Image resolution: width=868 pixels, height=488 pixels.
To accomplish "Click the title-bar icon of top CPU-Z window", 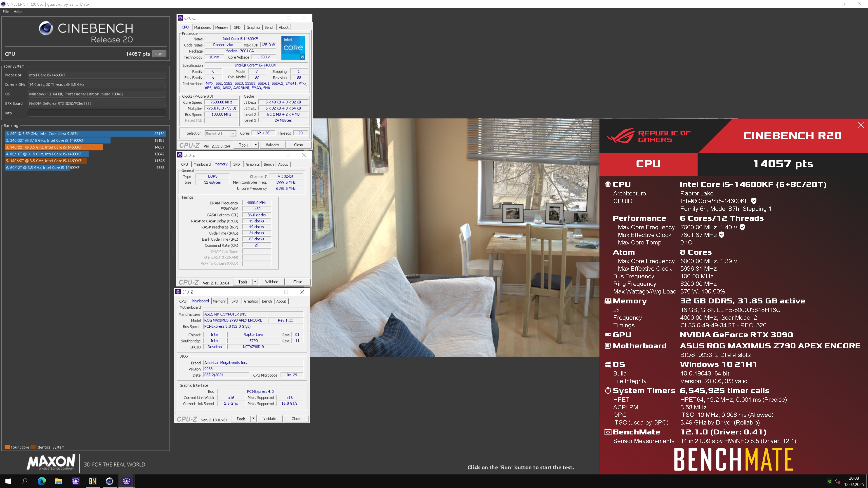I will pos(180,18).
